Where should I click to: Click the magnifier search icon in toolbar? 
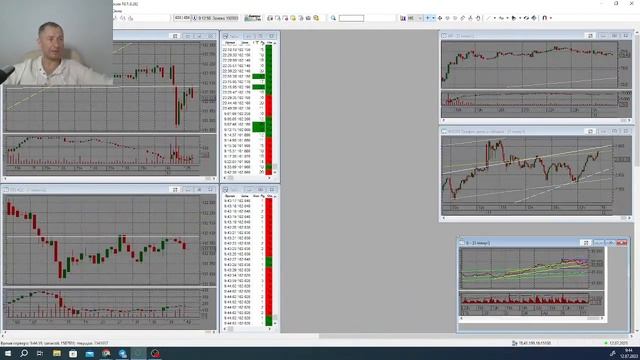(x=333, y=18)
